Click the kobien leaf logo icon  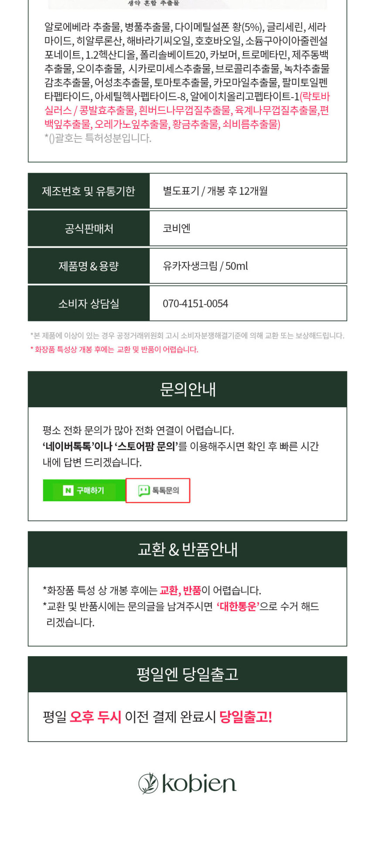pyautogui.click(x=148, y=783)
